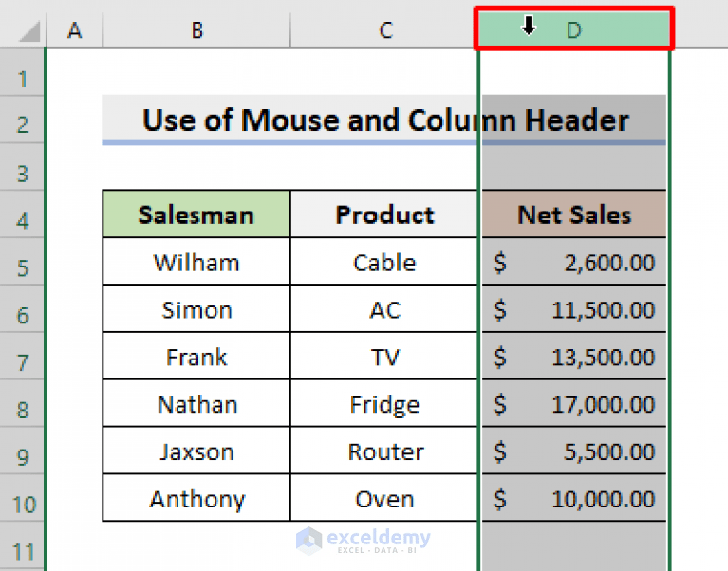Click the 'Salesman' header cell

pyautogui.click(x=196, y=214)
